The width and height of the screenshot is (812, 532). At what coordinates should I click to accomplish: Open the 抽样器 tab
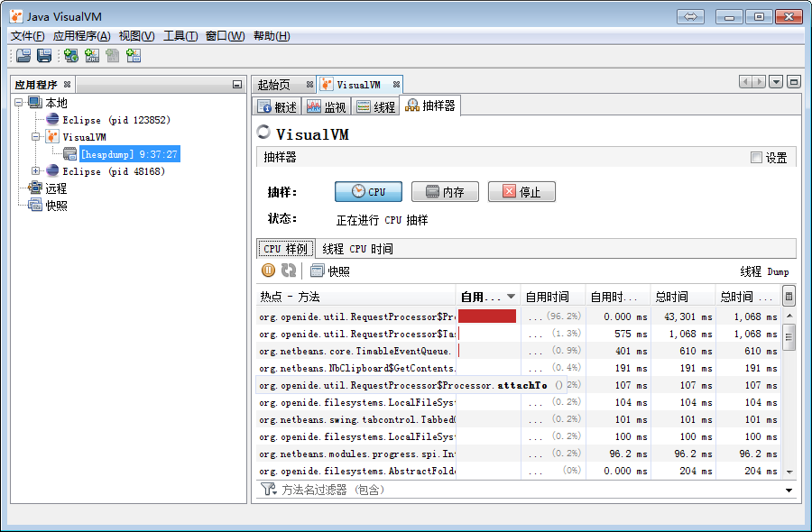[x=429, y=105]
